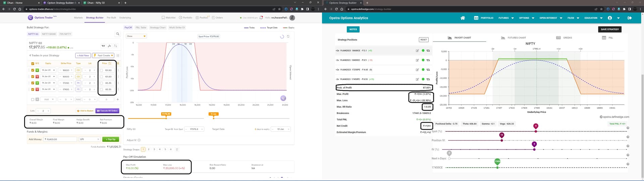Click the Top Up button

[110, 139]
